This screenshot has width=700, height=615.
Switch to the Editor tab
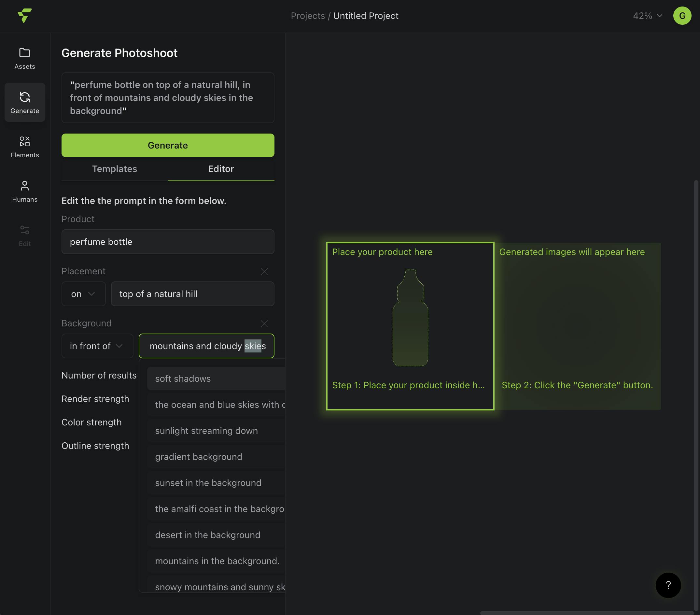click(221, 169)
